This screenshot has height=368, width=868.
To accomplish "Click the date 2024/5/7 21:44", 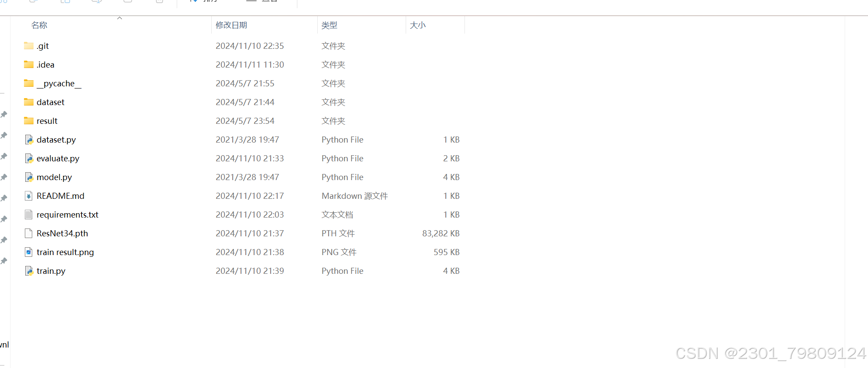I will click(x=245, y=102).
